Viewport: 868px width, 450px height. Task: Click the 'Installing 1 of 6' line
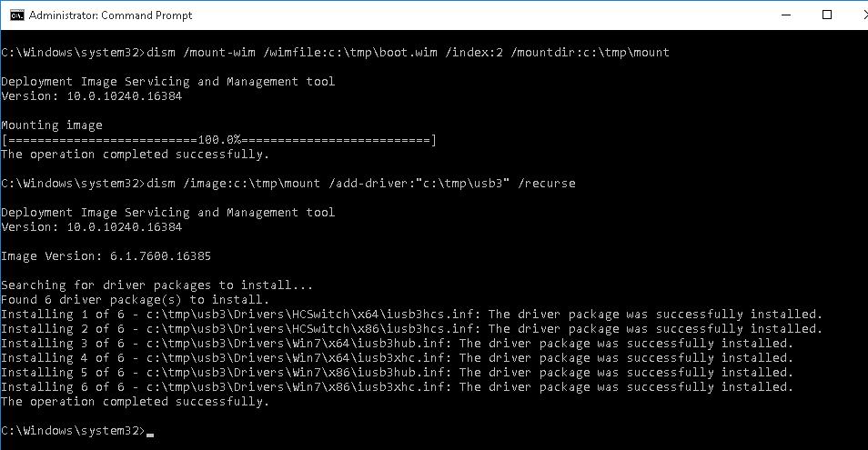411,315
